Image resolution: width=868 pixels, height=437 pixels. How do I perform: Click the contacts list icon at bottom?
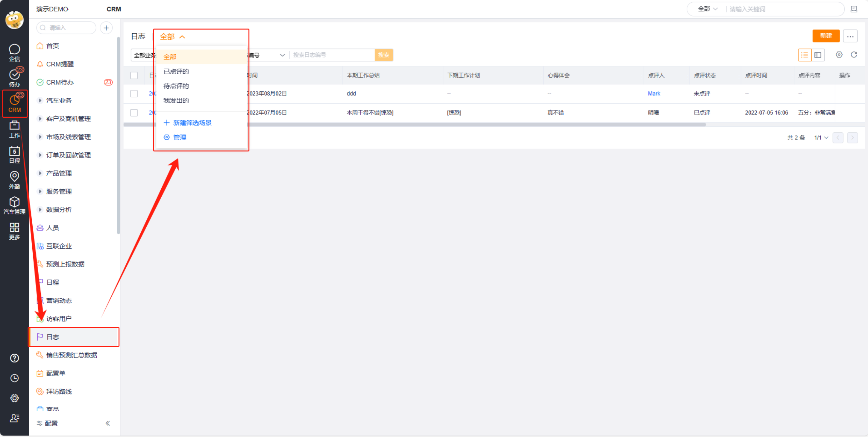coord(14,418)
